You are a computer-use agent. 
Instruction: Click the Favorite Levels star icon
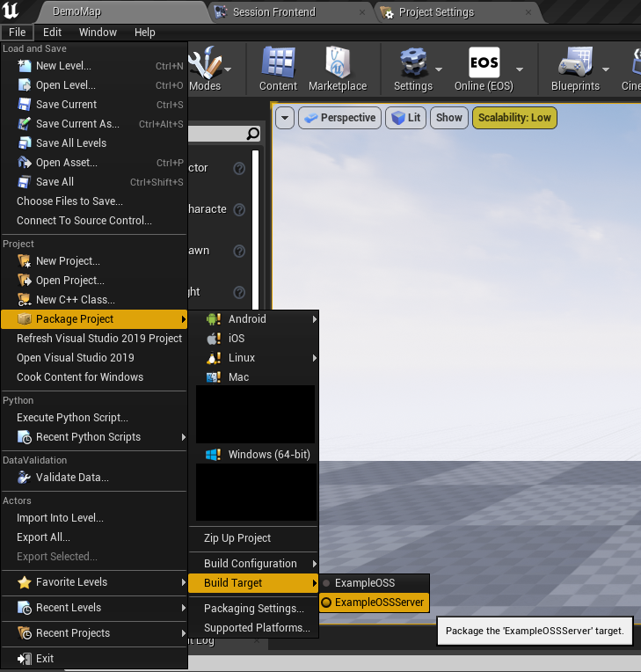(24, 582)
